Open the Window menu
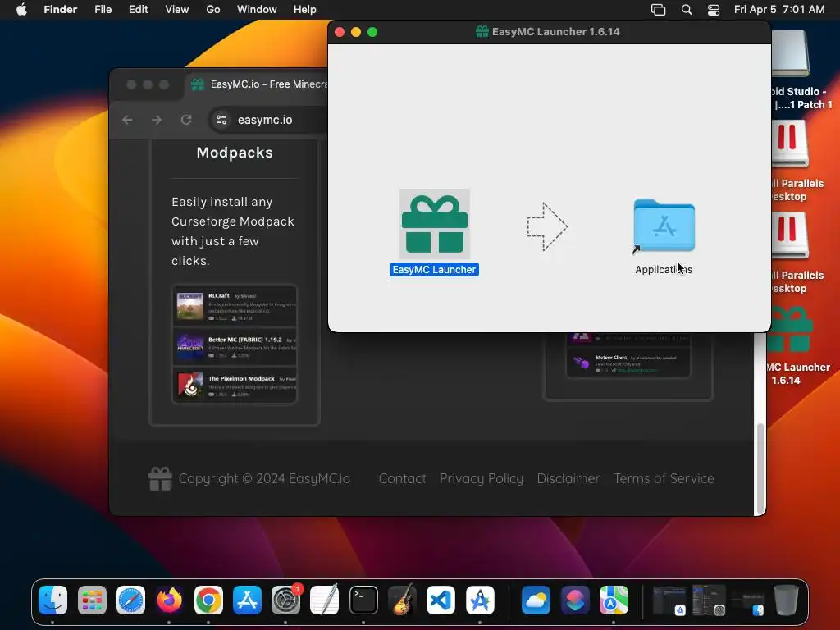 (x=257, y=9)
